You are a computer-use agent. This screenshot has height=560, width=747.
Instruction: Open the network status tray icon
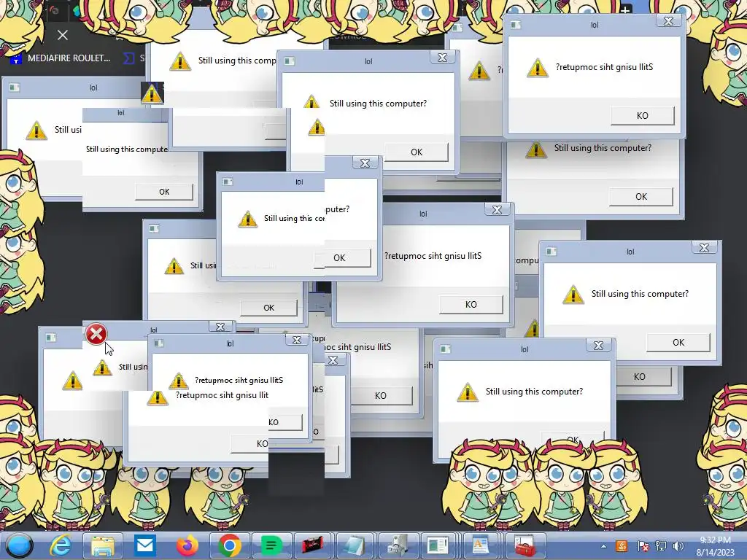pos(661,546)
